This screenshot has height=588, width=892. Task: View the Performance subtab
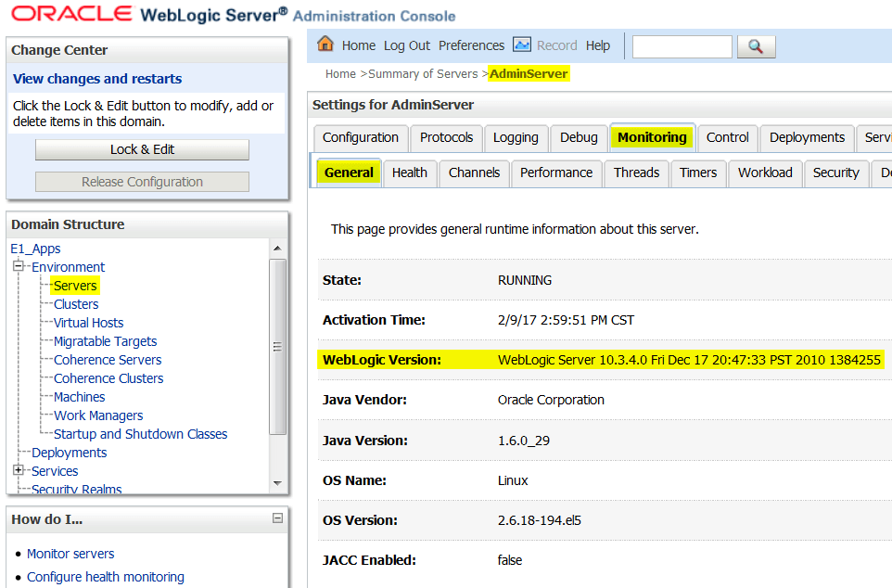[x=556, y=173]
